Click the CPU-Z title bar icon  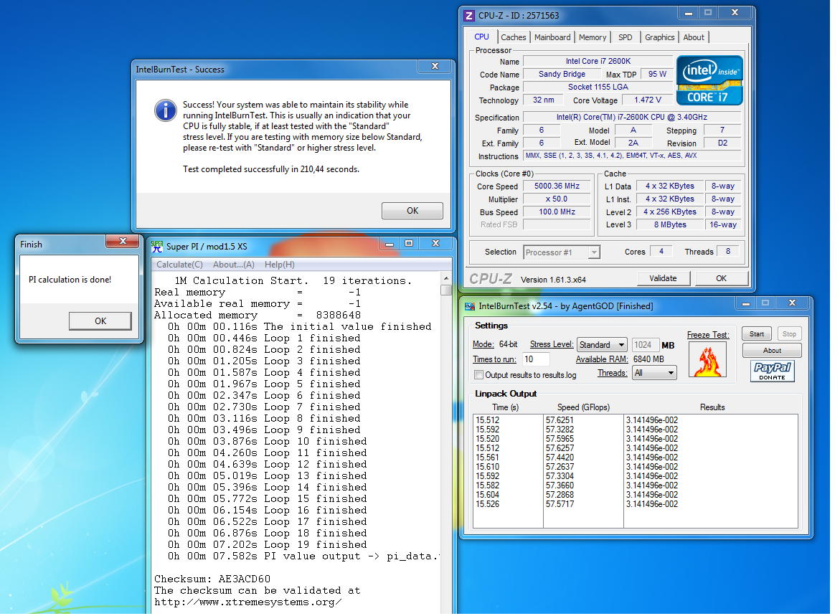tap(468, 16)
